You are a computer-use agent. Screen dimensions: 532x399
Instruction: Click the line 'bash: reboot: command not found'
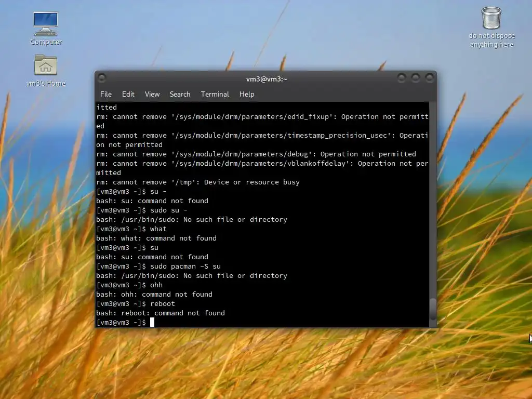[161, 313]
